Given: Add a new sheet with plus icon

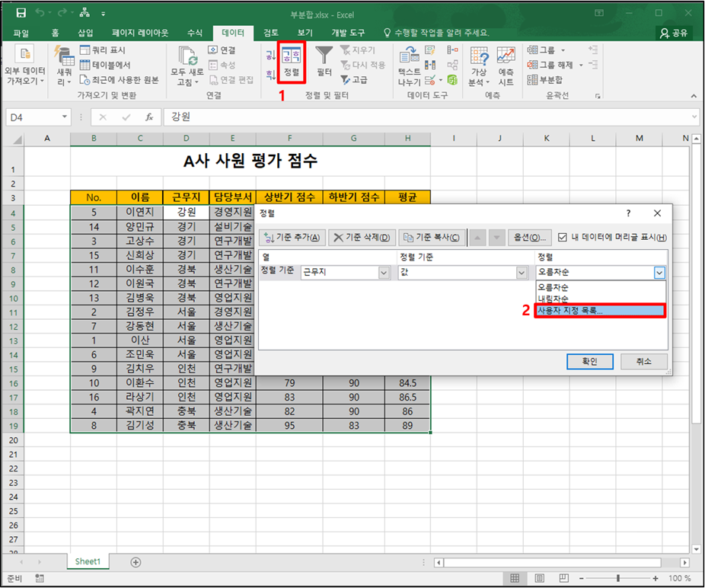Looking at the screenshot, I should tap(136, 562).
